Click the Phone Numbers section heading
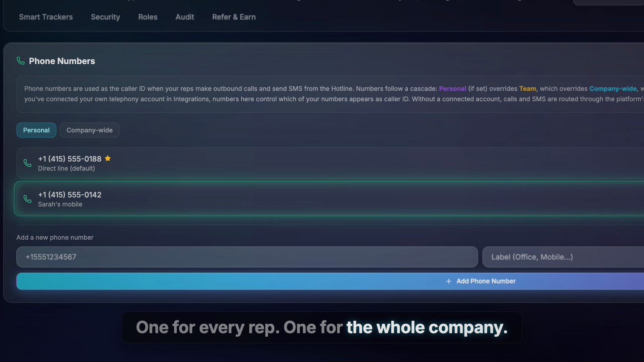The height and width of the screenshot is (362, 644). pyautogui.click(x=62, y=61)
